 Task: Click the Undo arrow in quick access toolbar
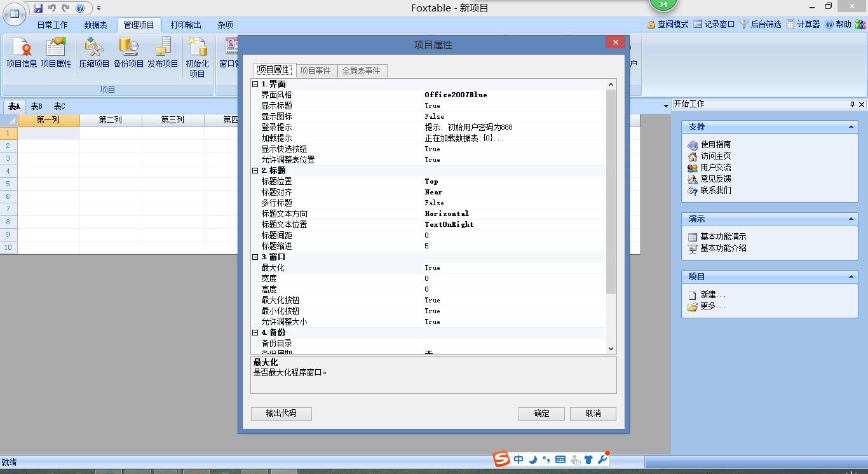52,8
